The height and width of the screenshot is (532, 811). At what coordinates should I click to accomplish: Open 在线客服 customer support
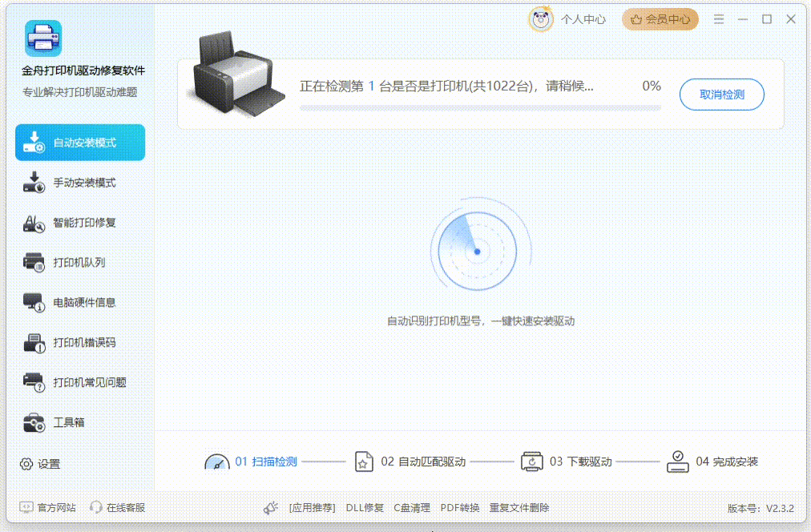(x=120, y=507)
